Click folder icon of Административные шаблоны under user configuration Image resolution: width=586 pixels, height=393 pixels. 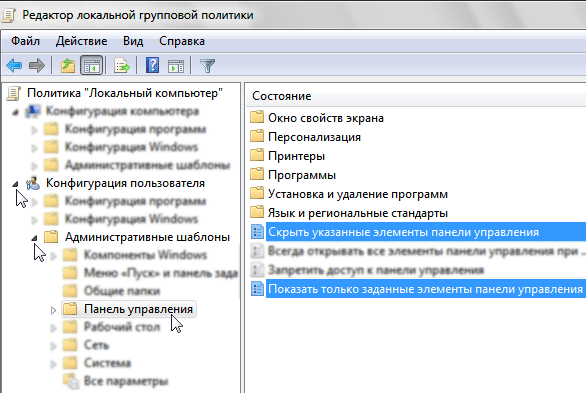coord(51,237)
